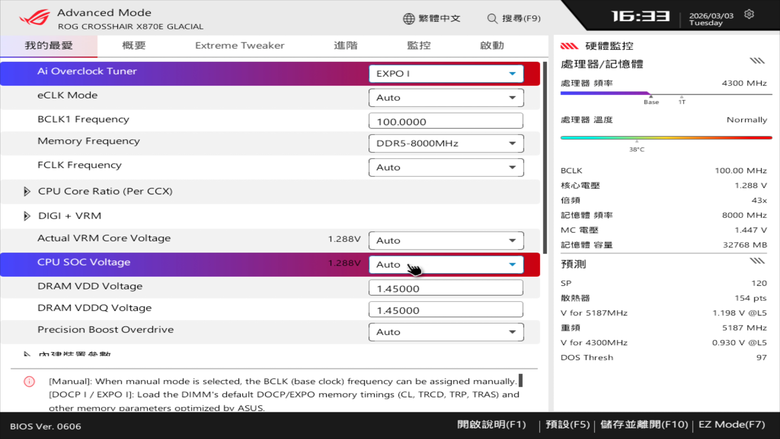Click the globe language icon
780x439 pixels.
(409, 18)
